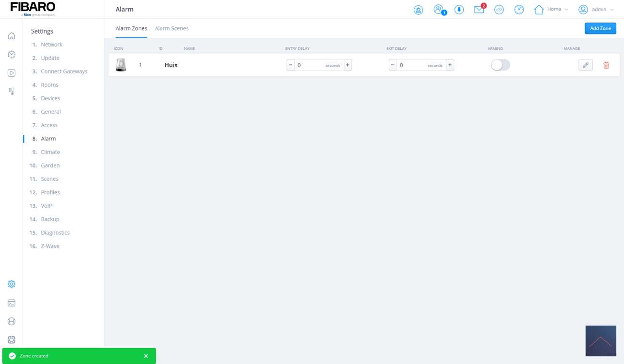The height and width of the screenshot is (364, 624).
Task: Click the download update icon in header
Action: 459,10
